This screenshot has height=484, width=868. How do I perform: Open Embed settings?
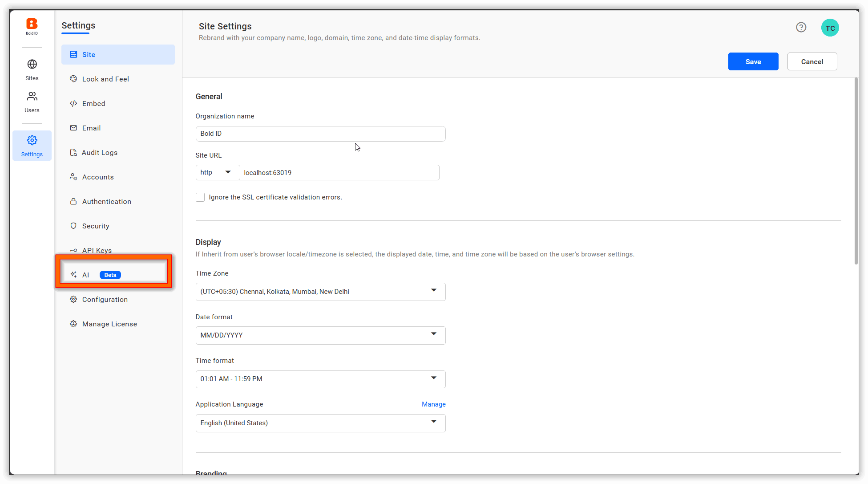pyautogui.click(x=118, y=103)
